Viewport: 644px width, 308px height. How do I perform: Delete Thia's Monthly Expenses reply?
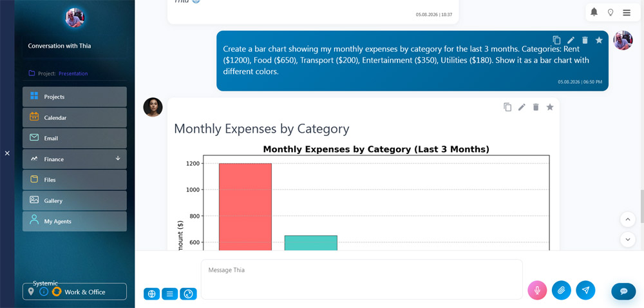pos(536,107)
